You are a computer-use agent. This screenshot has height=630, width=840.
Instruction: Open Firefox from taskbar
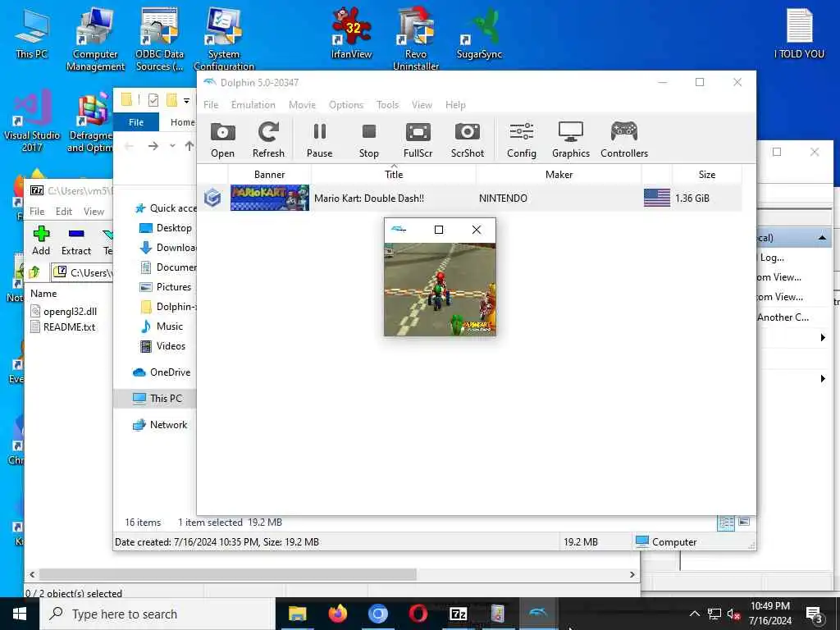(337, 614)
